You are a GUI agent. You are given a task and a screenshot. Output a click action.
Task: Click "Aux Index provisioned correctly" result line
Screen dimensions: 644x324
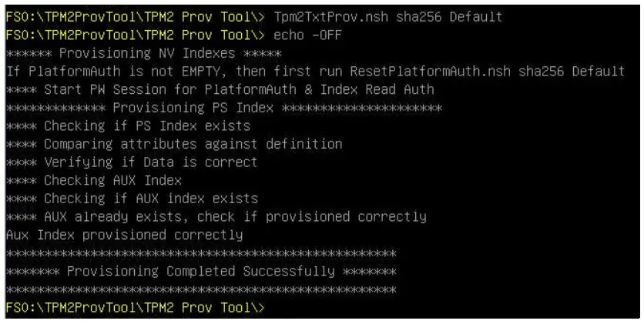pos(124,235)
